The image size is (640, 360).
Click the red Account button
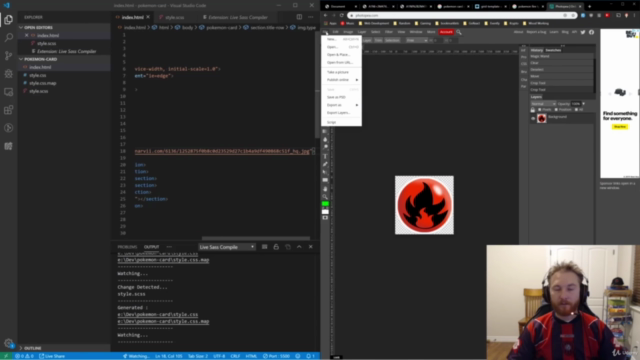(x=446, y=32)
